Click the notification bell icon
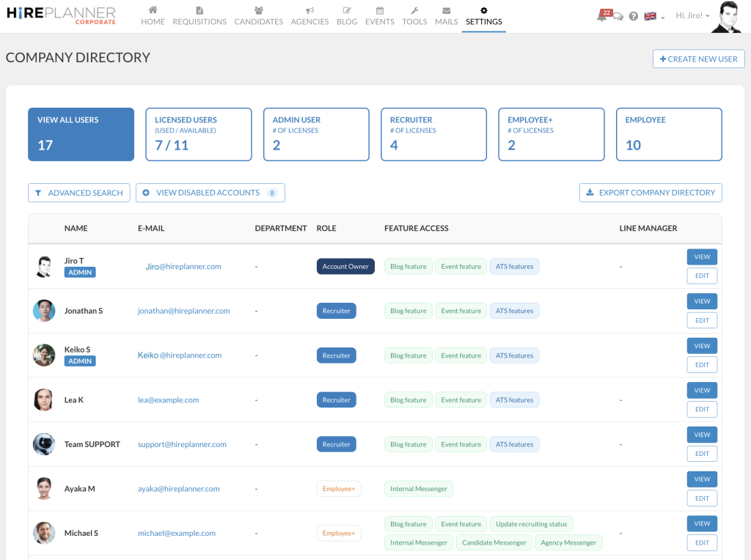 pos(602,16)
